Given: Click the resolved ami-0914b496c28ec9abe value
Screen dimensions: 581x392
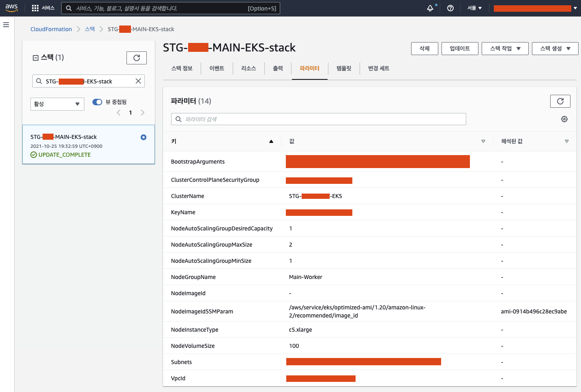Looking at the screenshot, I should tap(534, 311).
